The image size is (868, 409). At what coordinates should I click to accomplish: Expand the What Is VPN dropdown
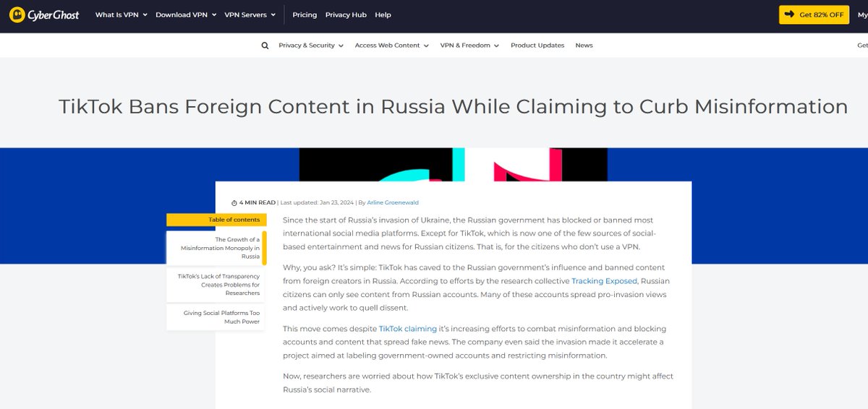122,14
